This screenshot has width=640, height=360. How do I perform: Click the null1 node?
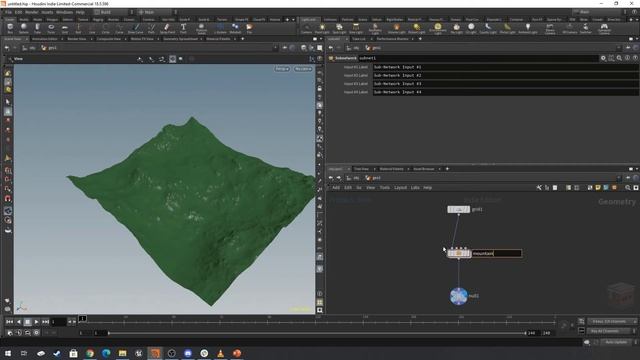pos(458,296)
